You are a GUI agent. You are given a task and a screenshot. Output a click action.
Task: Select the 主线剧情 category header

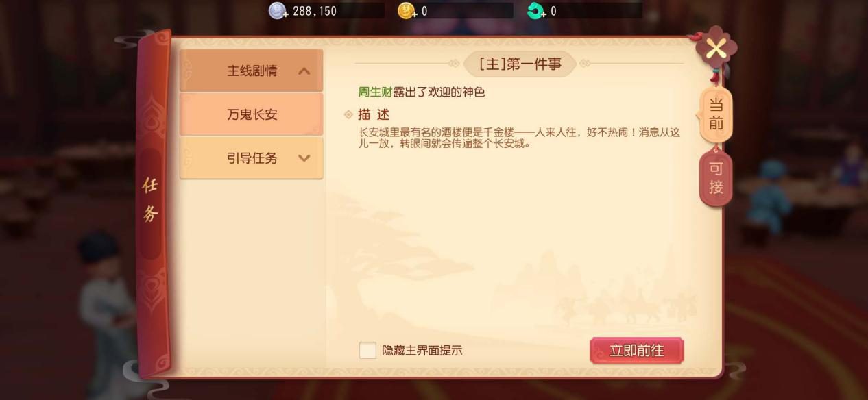coord(251,71)
